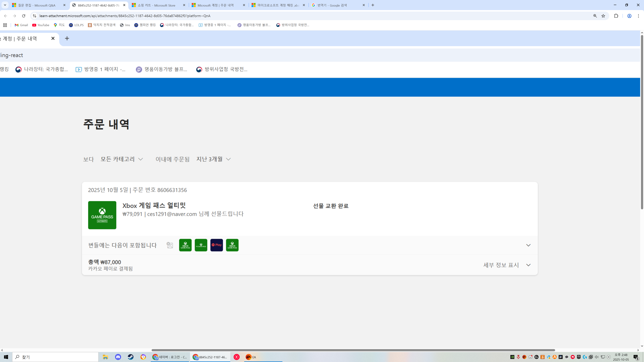This screenshot has height=362, width=644.
Task: Open the tab search dropdown arrow
Action: click(5, 5)
